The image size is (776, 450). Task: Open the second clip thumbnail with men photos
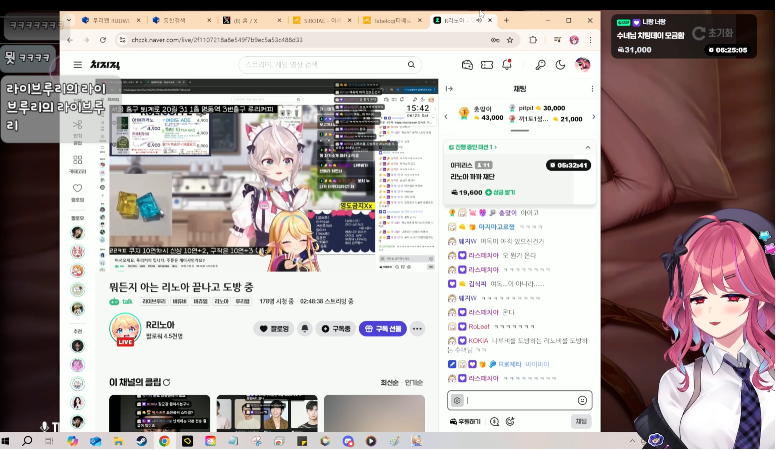267,413
